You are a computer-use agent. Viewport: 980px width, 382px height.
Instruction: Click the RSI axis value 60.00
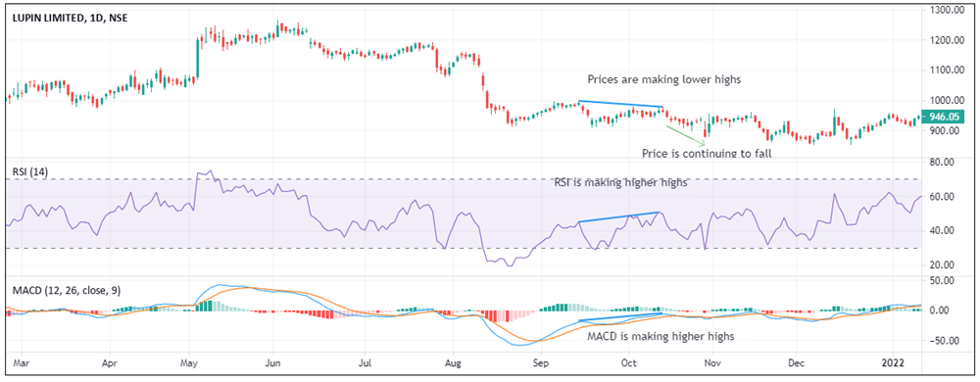pos(941,197)
